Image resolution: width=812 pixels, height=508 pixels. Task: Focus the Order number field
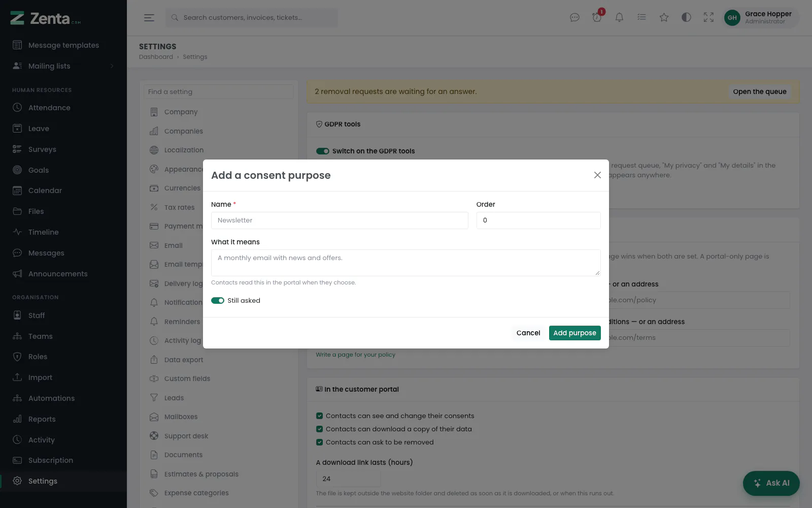(x=538, y=220)
